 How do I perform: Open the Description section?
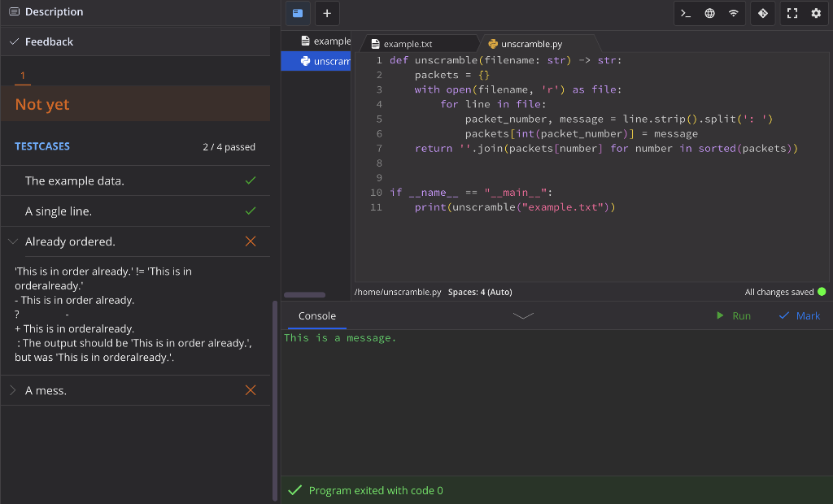(54, 12)
